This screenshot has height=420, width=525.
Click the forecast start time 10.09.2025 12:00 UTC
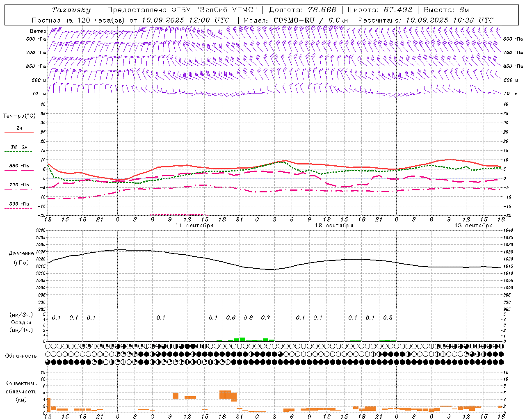pos(185,20)
